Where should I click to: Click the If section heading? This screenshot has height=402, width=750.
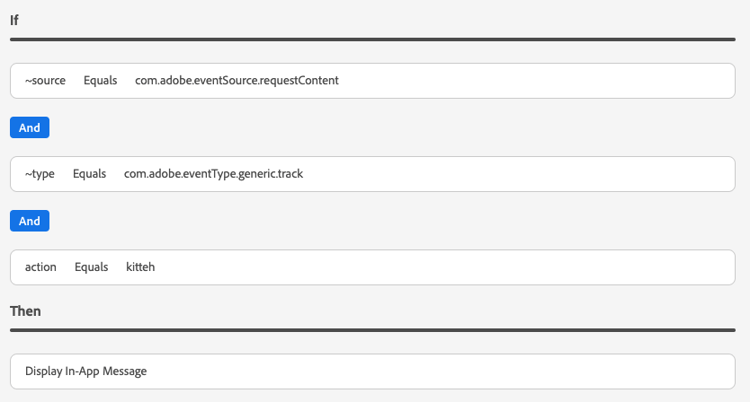14,20
